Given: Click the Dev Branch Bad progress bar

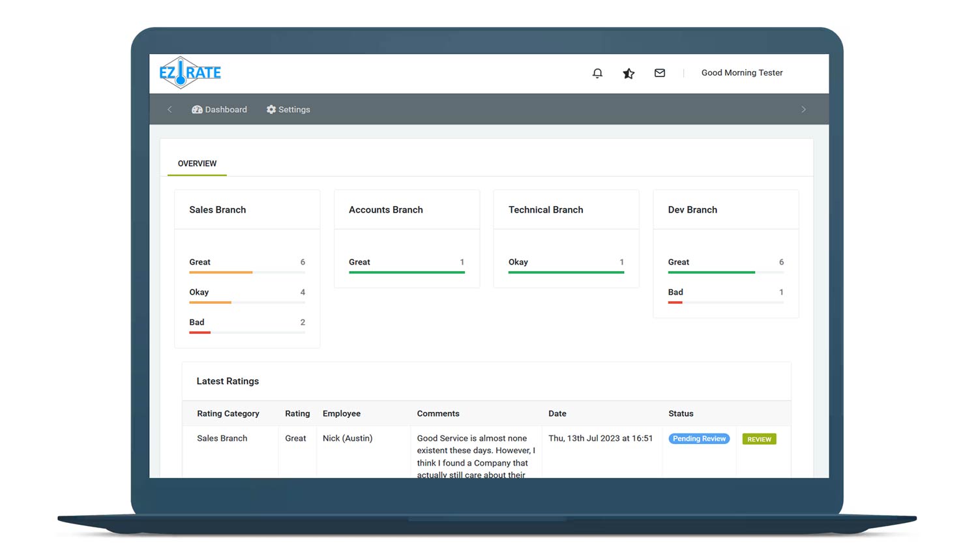Looking at the screenshot, I should [725, 302].
